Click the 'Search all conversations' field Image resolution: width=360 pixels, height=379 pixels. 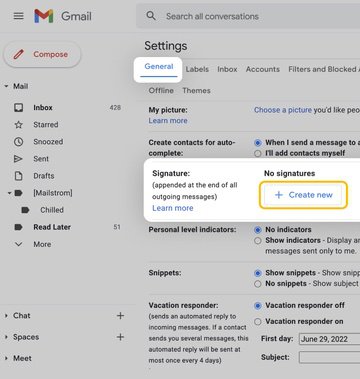tap(248, 16)
